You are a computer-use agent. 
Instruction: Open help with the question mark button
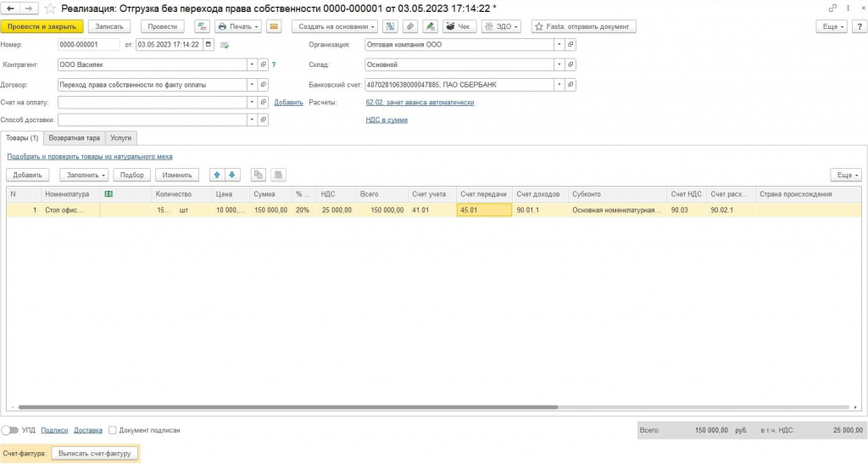point(860,26)
